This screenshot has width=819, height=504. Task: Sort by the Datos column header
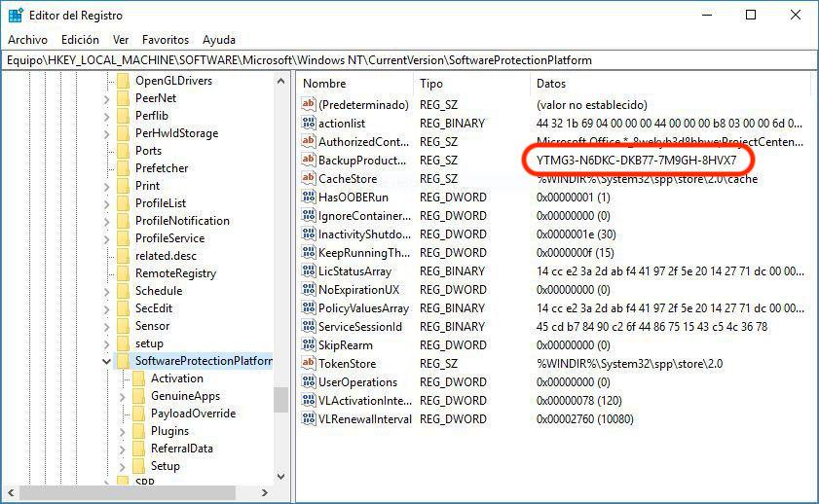(x=550, y=84)
